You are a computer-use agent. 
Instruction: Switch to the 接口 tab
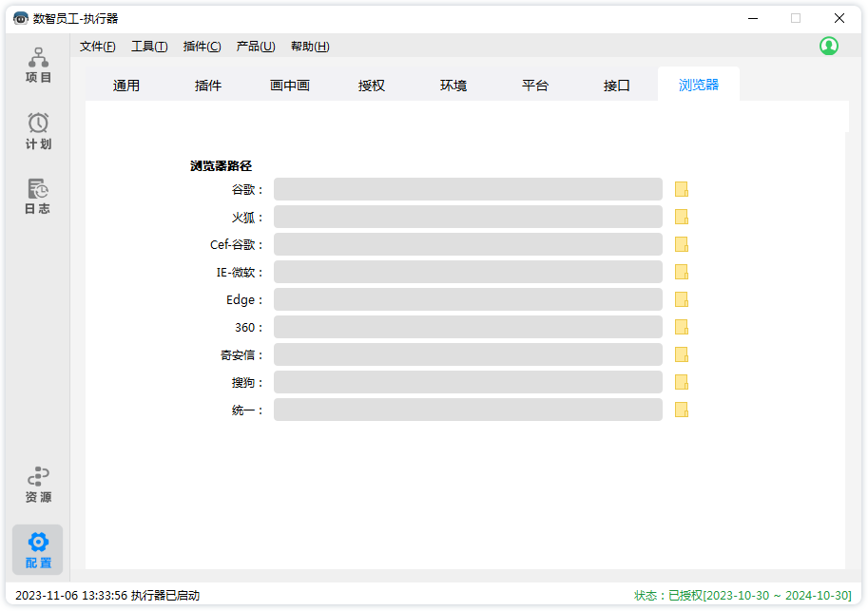tap(617, 86)
